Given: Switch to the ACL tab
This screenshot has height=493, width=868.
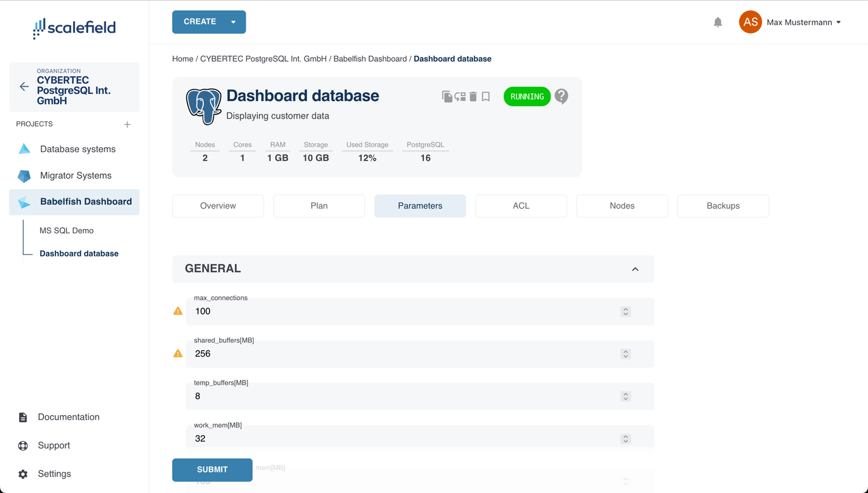Looking at the screenshot, I should pyautogui.click(x=521, y=206).
